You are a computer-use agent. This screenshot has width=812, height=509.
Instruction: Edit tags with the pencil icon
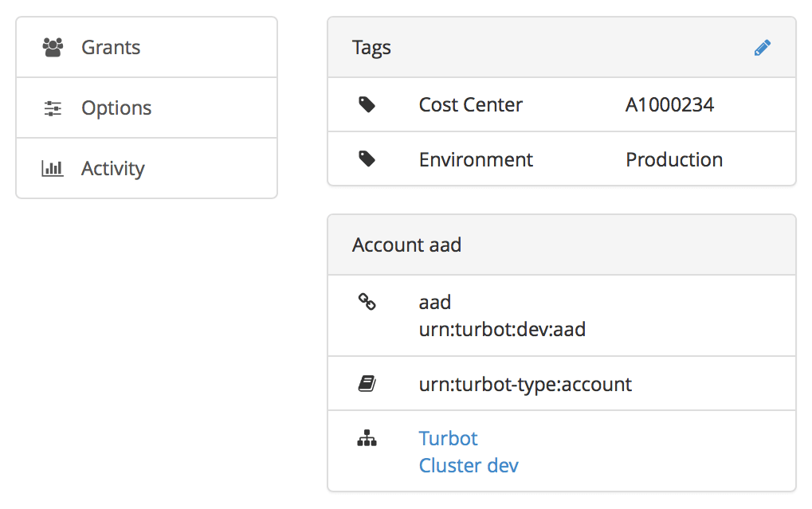(x=763, y=48)
